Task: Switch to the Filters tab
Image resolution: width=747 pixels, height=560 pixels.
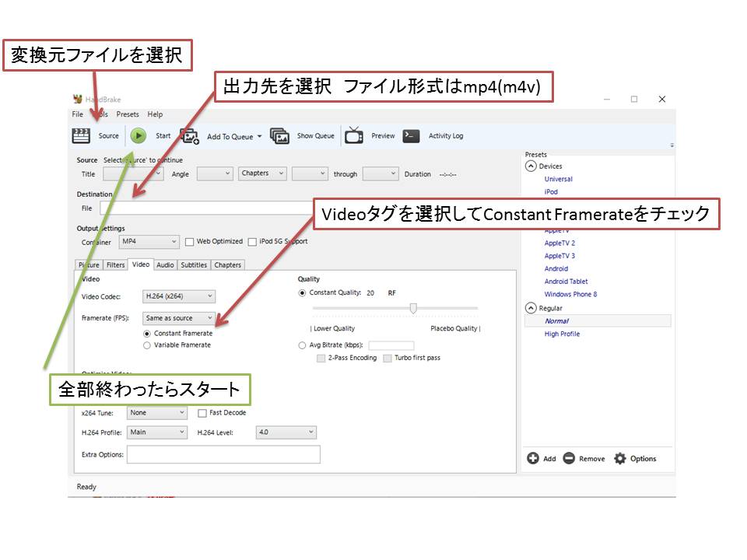Action: (x=115, y=264)
